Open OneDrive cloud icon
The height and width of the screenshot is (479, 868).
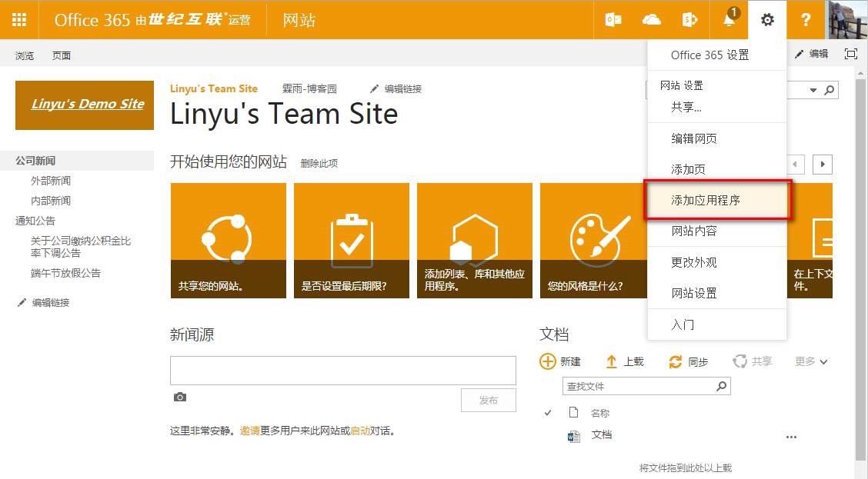pos(652,20)
